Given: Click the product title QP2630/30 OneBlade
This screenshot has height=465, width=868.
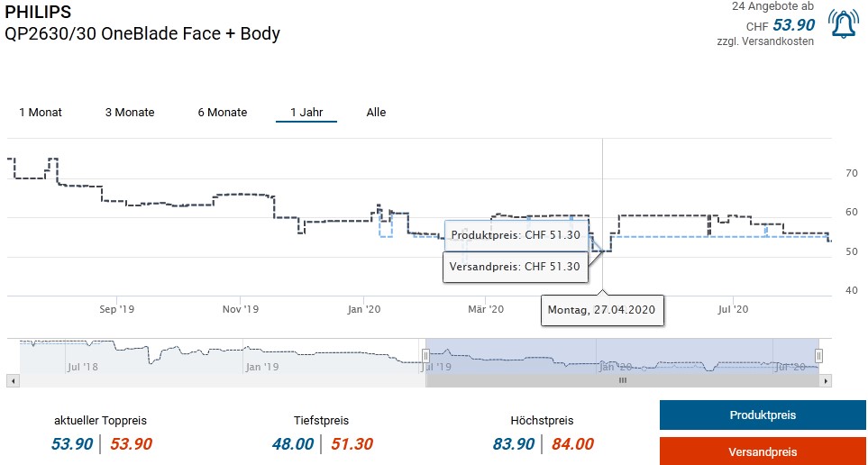Looking at the screenshot, I should coord(142,34).
